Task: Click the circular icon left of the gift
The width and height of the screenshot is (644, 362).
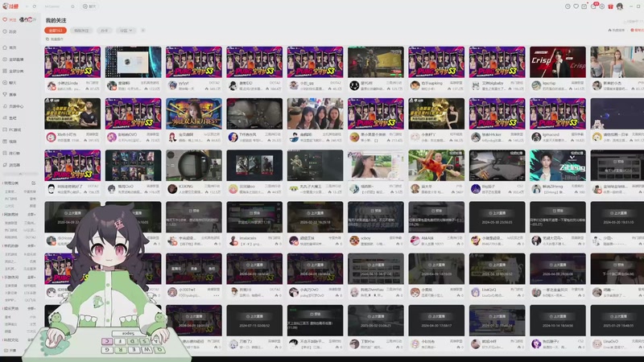Action: click(601, 6)
